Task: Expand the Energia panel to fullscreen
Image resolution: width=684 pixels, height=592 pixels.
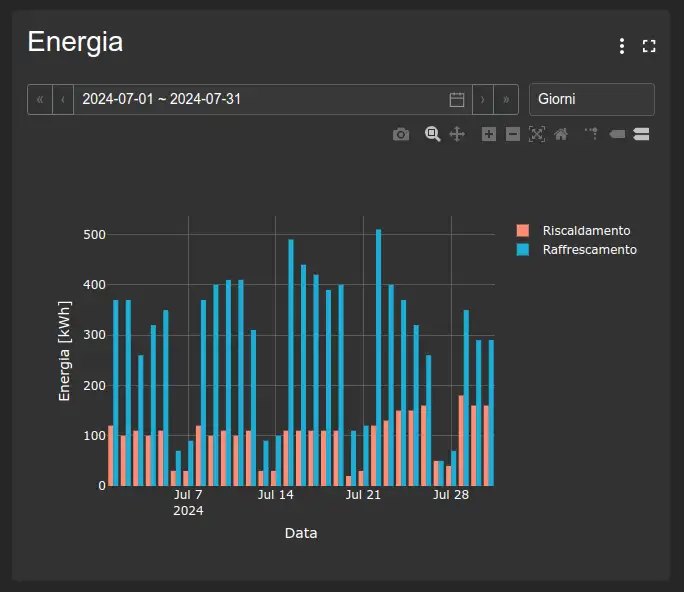Action: pos(649,46)
